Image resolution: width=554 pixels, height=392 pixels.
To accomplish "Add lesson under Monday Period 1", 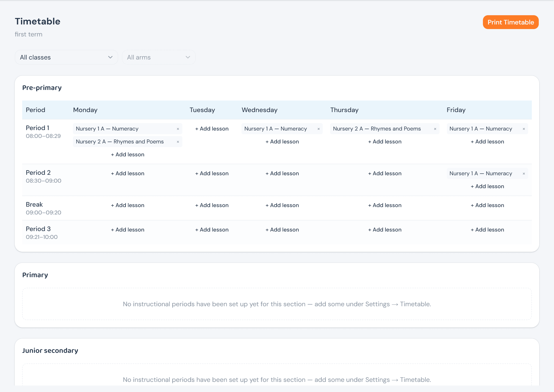I will click(128, 154).
